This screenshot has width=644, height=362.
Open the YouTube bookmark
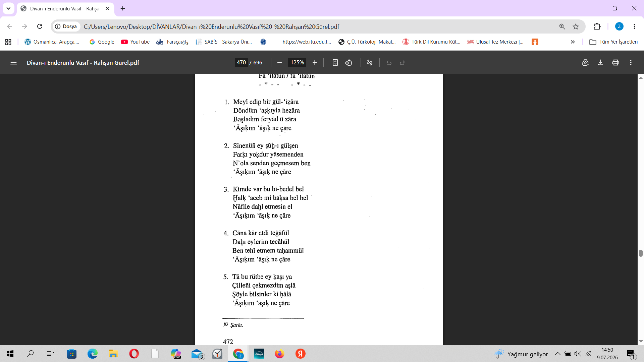tap(136, 42)
